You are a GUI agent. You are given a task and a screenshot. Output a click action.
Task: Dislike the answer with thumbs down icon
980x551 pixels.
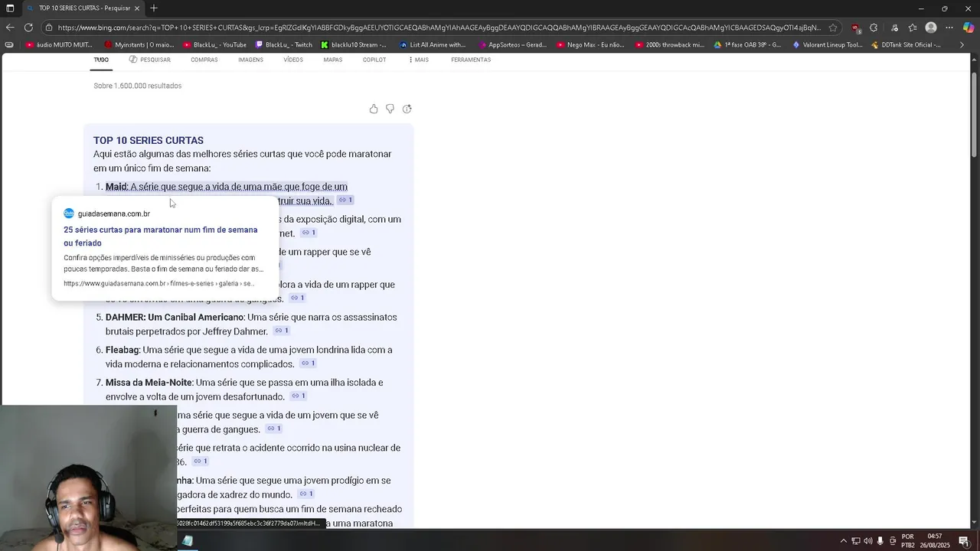pos(390,109)
